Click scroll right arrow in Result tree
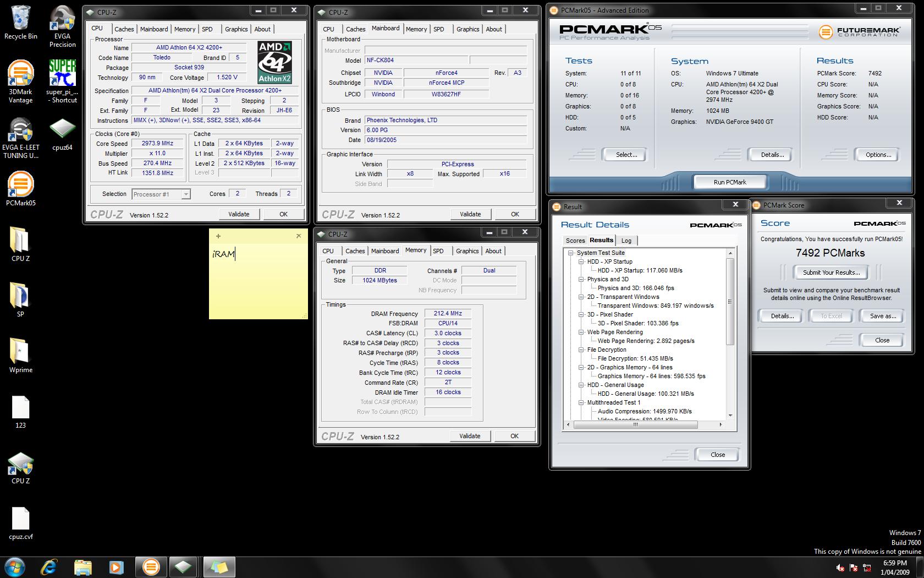Screen dimensions: 924x578 tap(721, 424)
